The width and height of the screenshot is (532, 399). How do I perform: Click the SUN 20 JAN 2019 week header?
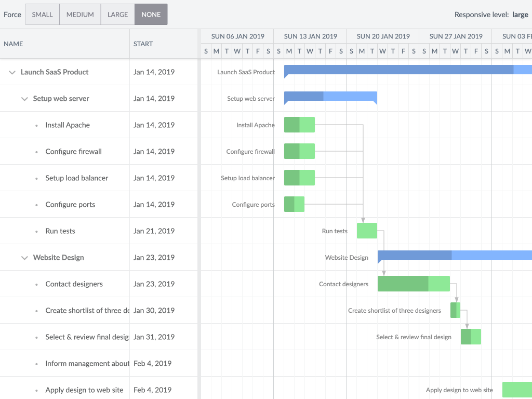coord(383,36)
